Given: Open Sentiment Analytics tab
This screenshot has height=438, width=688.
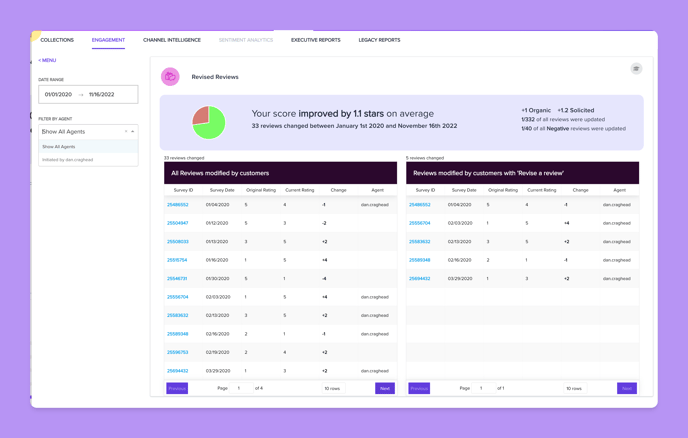Looking at the screenshot, I should [x=246, y=40].
